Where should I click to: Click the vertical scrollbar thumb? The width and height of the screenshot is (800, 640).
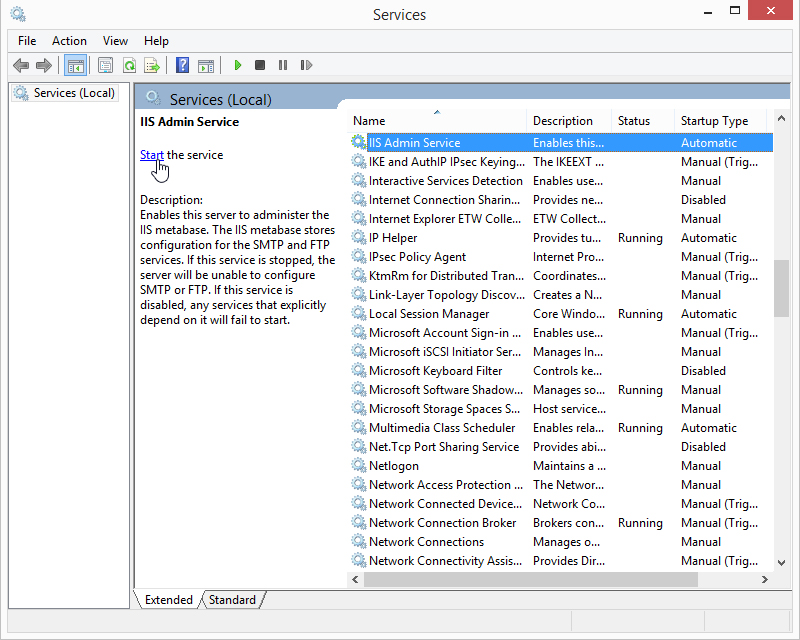tap(781, 288)
